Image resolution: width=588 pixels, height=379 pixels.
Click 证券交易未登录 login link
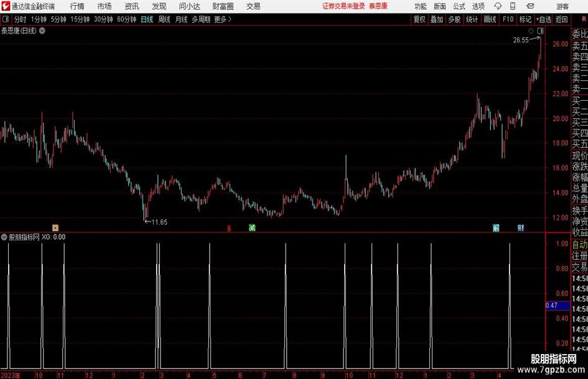coord(343,6)
